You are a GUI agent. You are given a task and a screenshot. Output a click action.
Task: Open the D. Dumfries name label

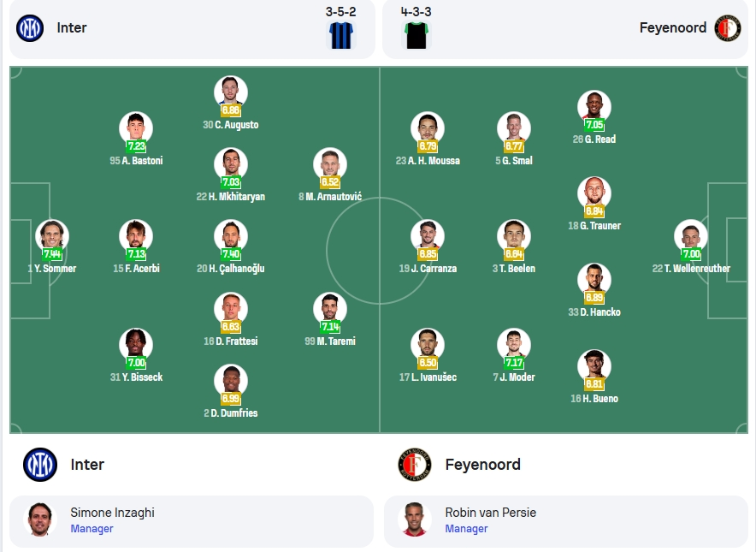pyautogui.click(x=231, y=413)
